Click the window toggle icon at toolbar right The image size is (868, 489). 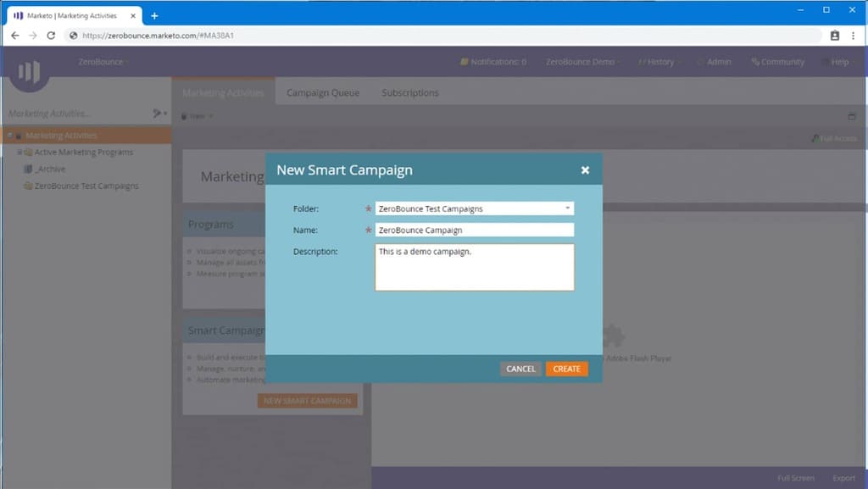pyautogui.click(x=851, y=116)
